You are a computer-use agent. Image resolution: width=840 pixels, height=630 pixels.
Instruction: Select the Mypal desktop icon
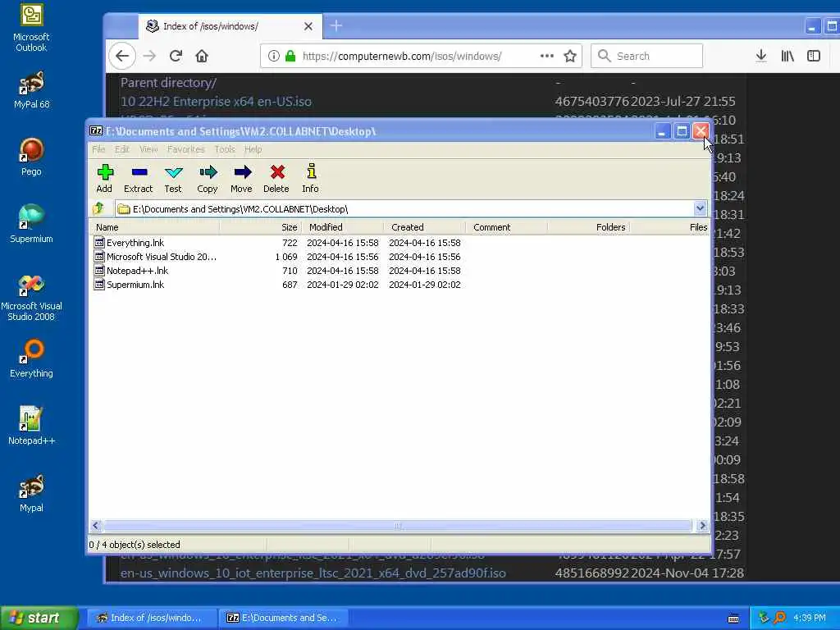pos(31,493)
